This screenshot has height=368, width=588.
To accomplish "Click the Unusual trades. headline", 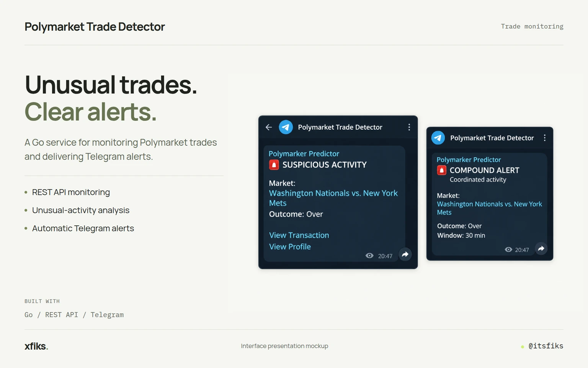I will coord(111,85).
